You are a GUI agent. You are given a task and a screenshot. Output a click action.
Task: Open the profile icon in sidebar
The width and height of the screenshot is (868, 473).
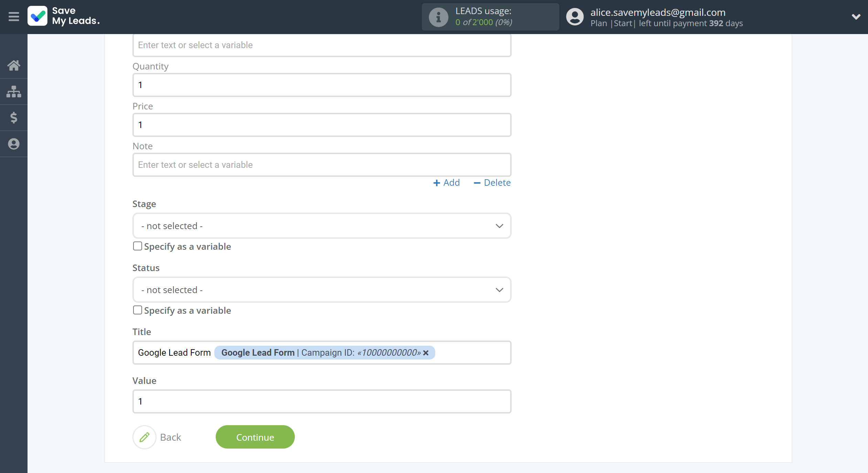click(14, 144)
